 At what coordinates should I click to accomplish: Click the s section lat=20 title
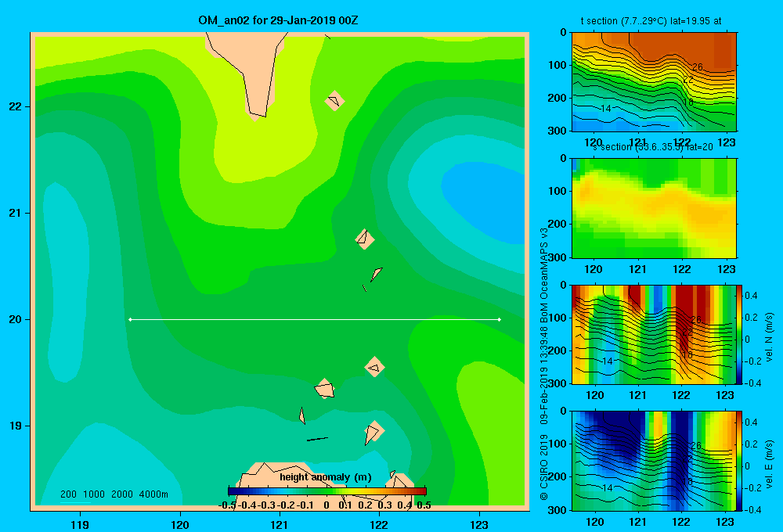click(x=652, y=147)
